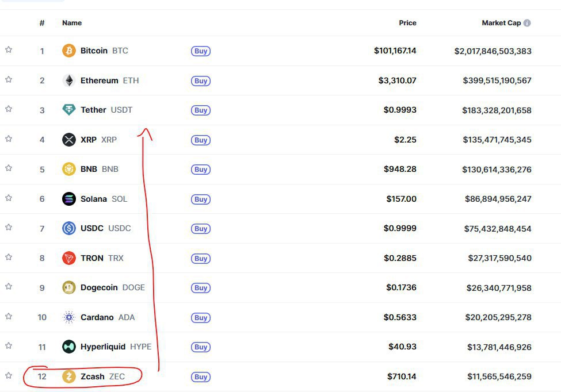Sort by the rank # column header
561x392 pixels.
click(42, 23)
